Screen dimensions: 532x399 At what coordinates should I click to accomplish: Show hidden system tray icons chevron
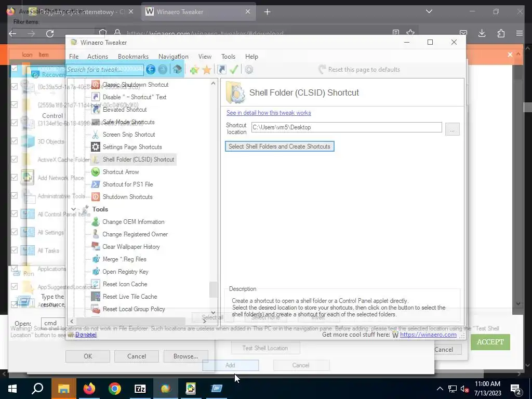440,389
